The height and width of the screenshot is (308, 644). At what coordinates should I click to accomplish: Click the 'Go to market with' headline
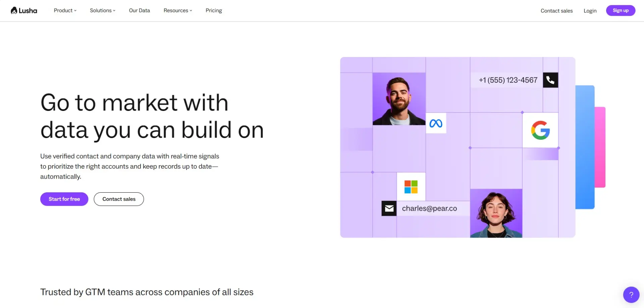click(134, 103)
